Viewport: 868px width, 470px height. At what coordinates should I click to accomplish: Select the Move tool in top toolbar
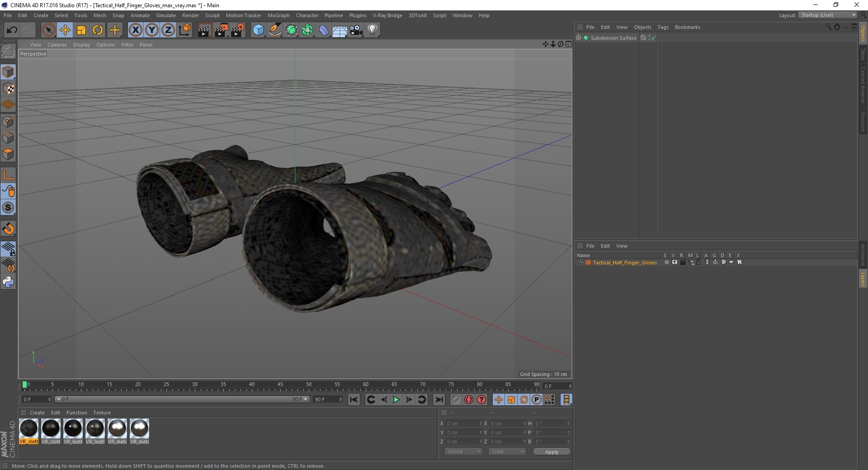coord(65,30)
